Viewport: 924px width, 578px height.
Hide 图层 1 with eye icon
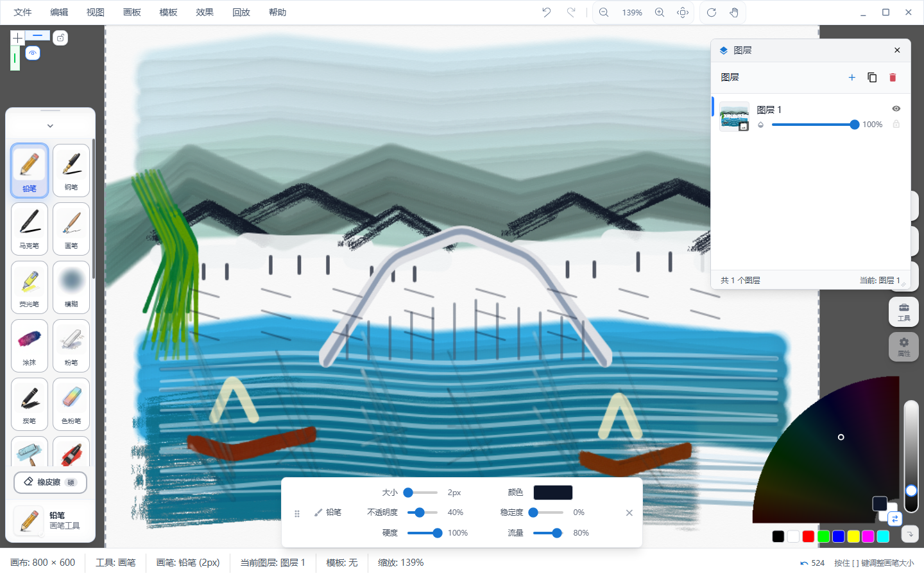pos(896,109)
